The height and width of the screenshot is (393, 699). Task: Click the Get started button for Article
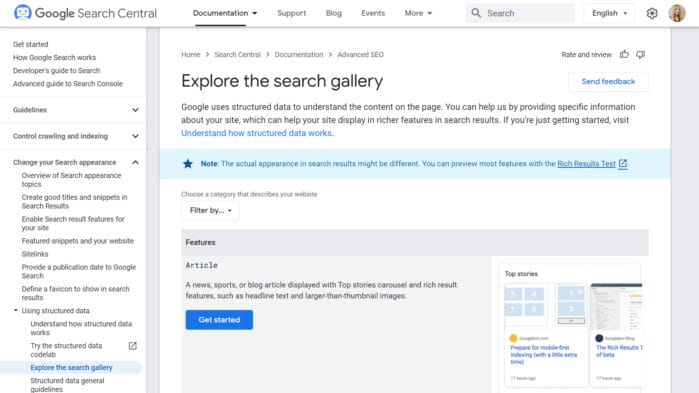tap(219, 320)
